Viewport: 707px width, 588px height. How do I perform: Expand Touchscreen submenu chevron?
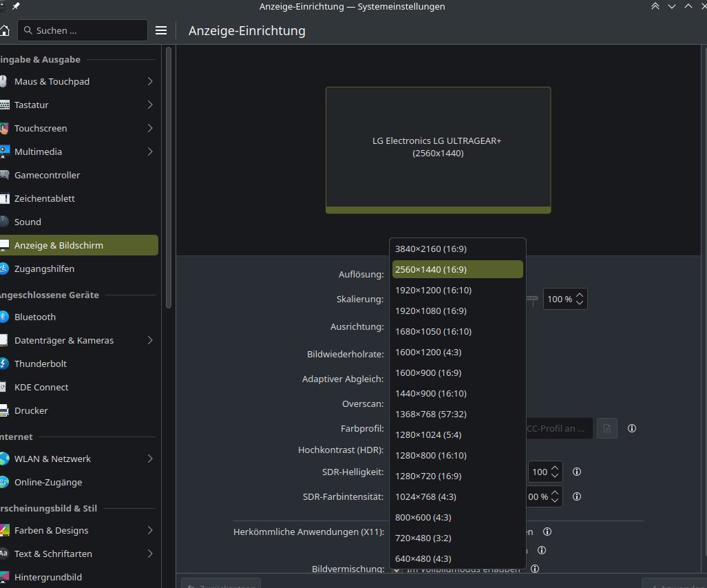150,129
